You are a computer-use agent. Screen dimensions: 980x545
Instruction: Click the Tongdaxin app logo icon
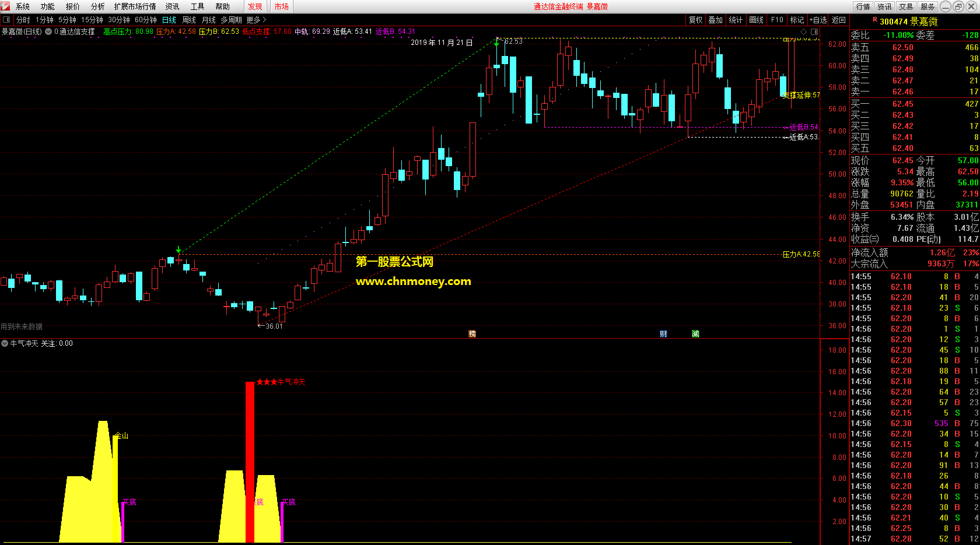coord(5,6)
